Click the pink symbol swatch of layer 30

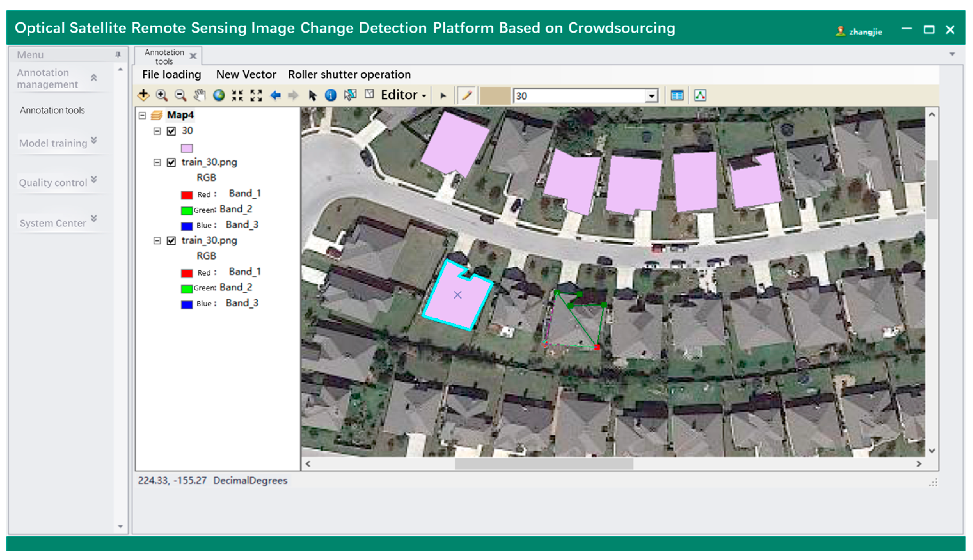click(x=187, y=148)
